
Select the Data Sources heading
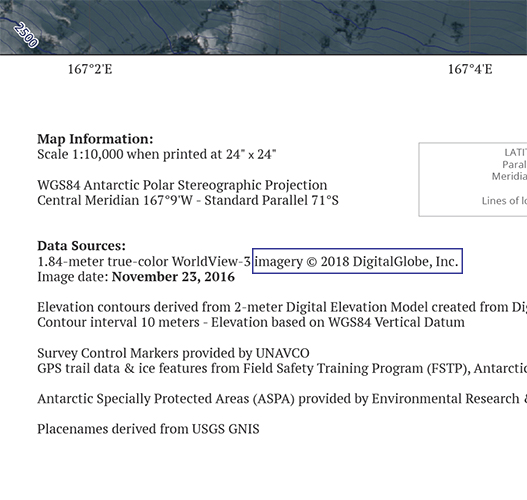[x=81, y=246]
